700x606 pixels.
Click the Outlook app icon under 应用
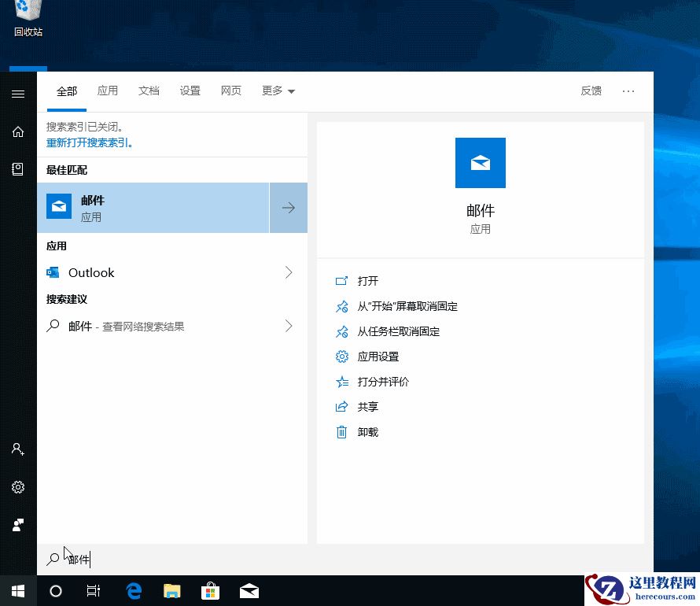[52, 272]
